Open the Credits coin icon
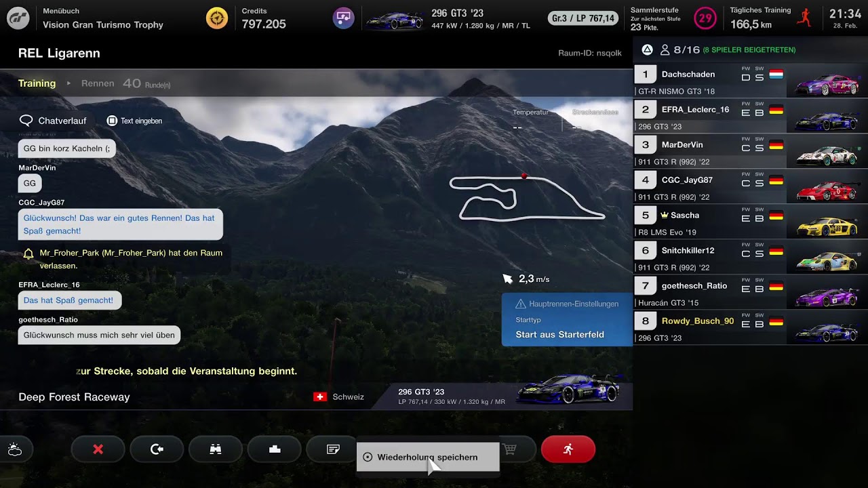Screen dimensions: 868x488 pyautogui.click(x=217, y=18)
